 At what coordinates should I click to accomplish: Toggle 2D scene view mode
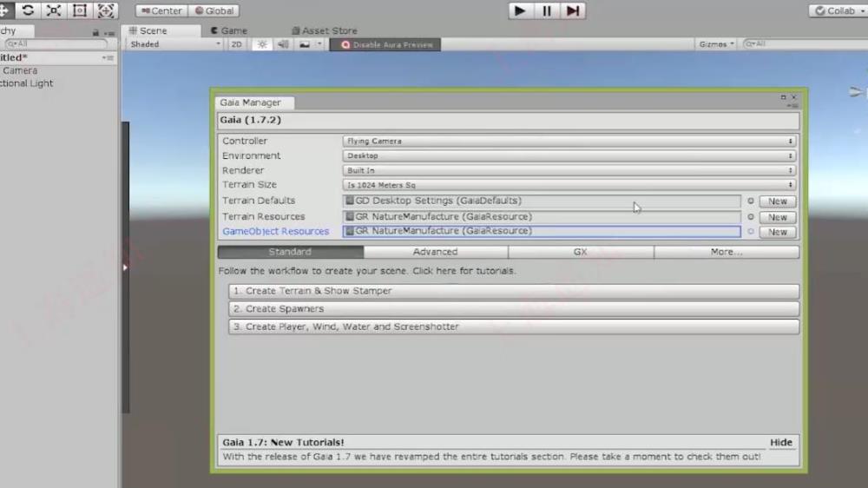coord(236,44)
